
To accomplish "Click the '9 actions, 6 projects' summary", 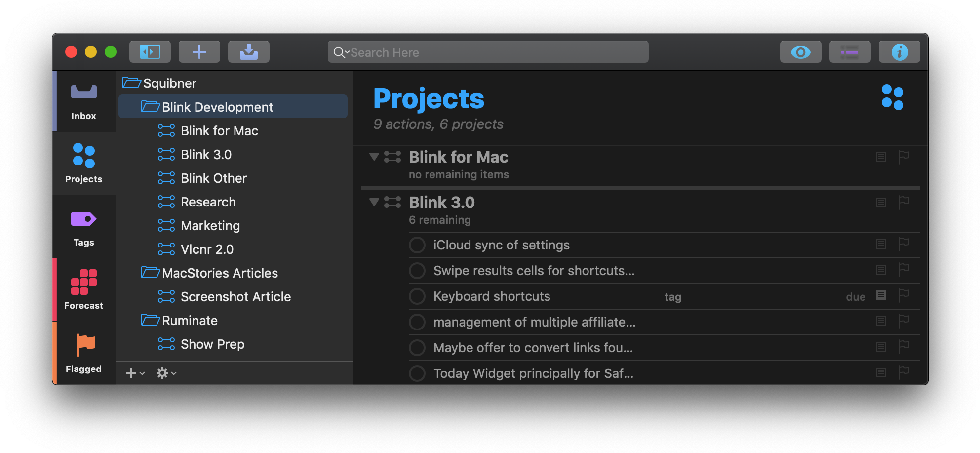I will 438,124.
